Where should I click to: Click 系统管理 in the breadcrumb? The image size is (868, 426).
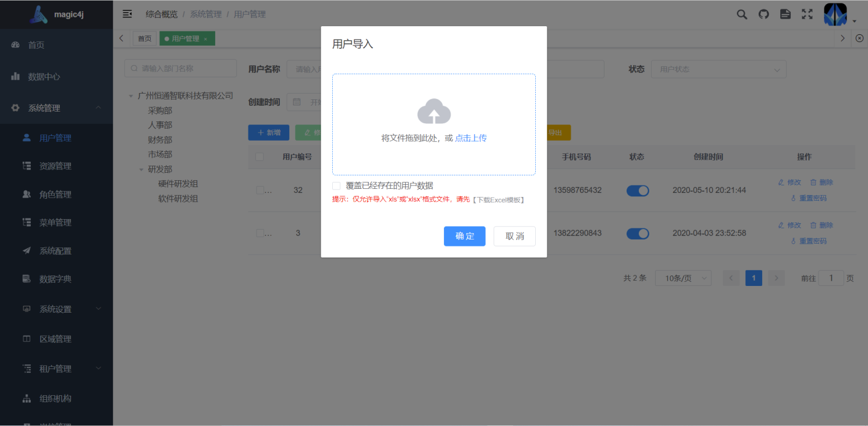[x=205, y=14]
